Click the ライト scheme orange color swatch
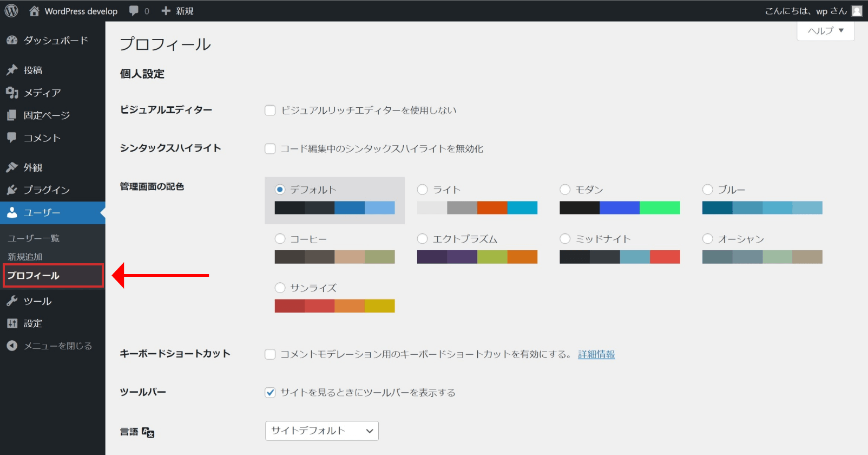 [492, 207]
